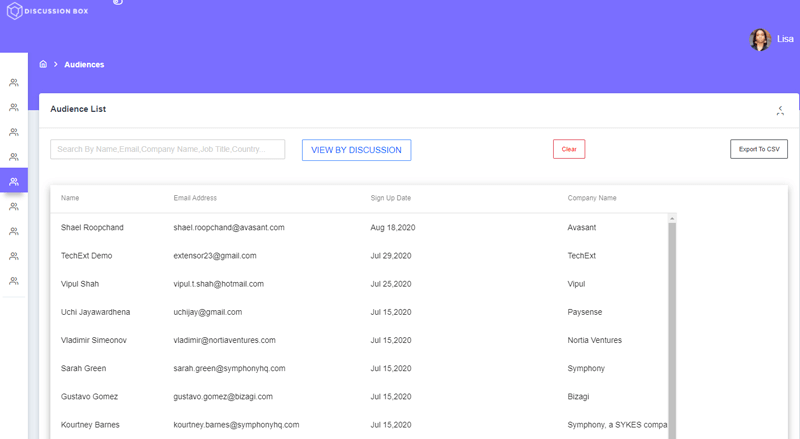Viewport: 800px width, 439px height.
Task: Open the second sidebar people icon from top
Action: (x=14, y=107)
